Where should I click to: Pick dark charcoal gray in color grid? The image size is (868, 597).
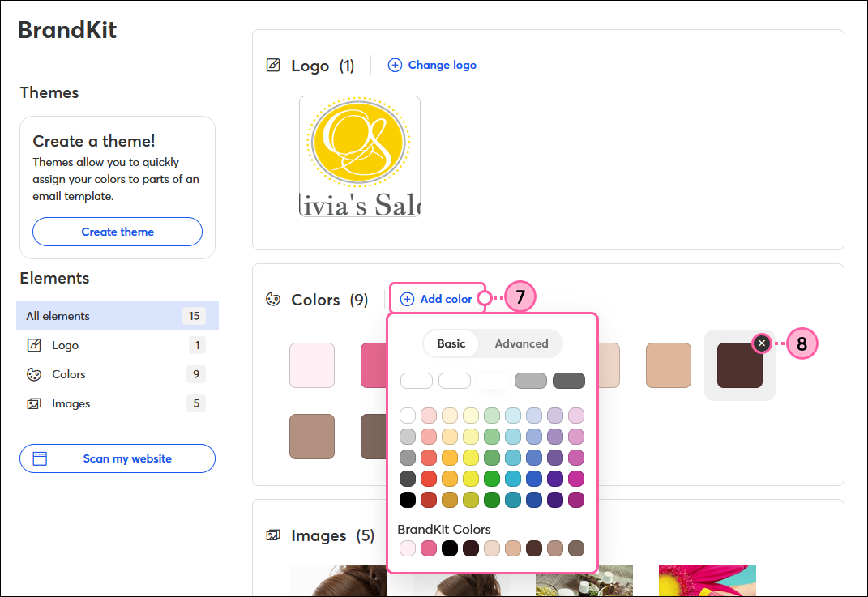tap(408, 479)
